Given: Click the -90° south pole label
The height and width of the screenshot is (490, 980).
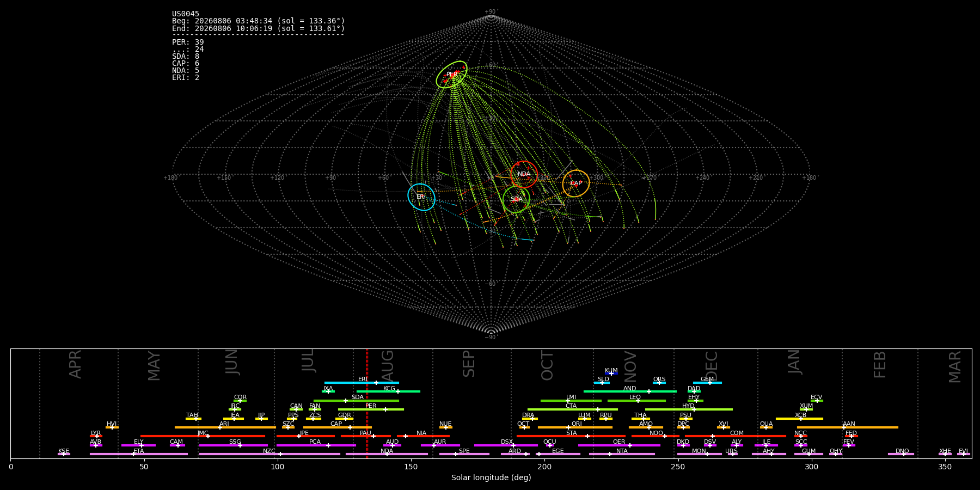Looking at the screenshot, I should coord(491,337).
